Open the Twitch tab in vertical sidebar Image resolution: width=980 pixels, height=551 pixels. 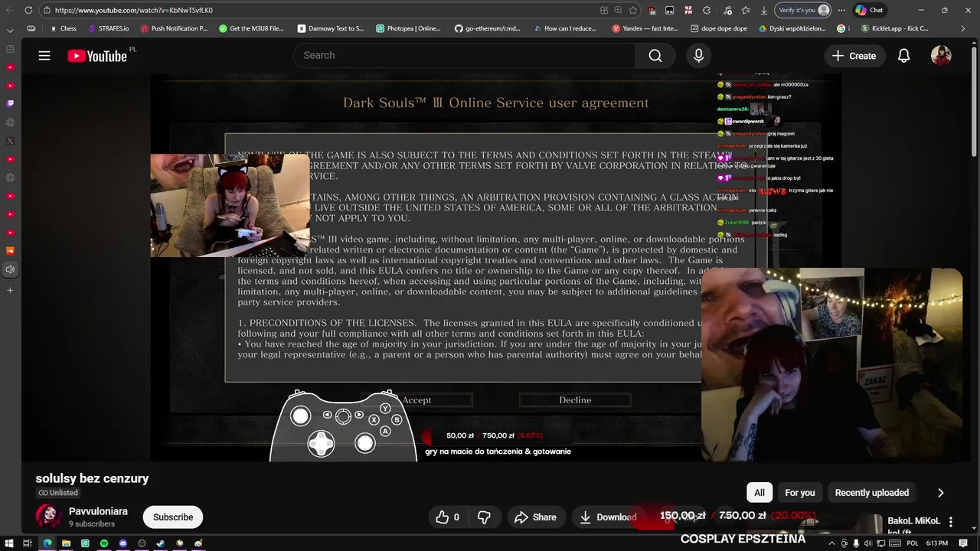(10, 103)
